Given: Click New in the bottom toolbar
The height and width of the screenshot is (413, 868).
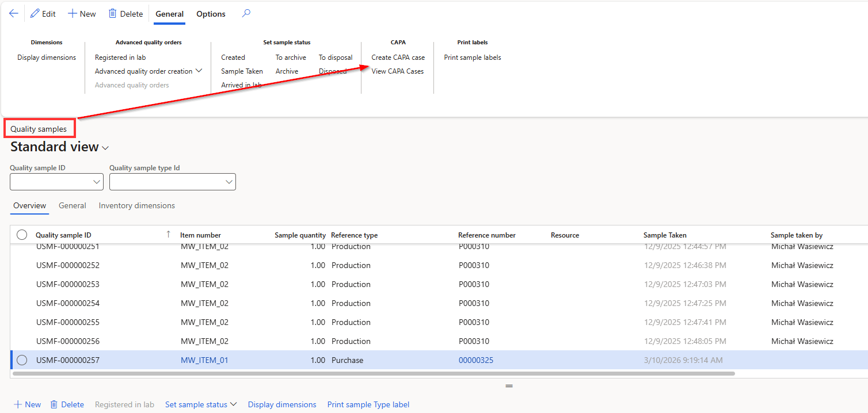Looking at the screenshot, I should click(27, 404).
